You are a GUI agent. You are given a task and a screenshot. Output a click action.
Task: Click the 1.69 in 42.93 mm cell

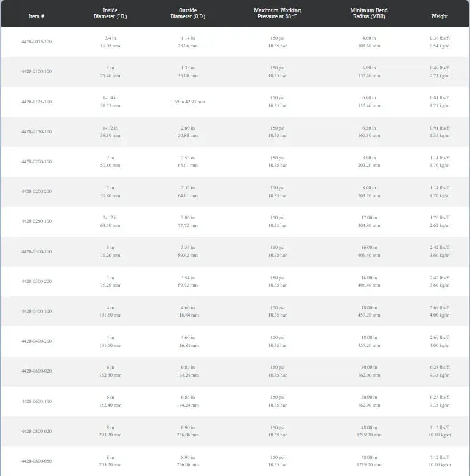(x=188, y=102)
